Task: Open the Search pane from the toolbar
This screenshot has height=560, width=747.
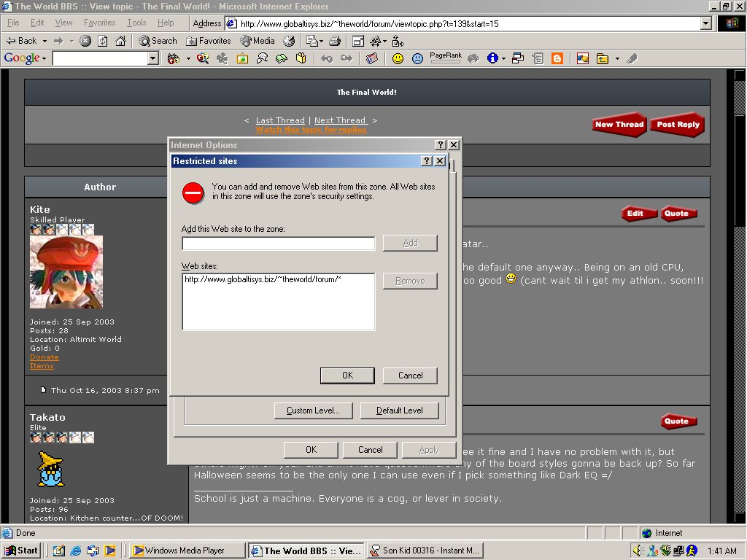Action: click(158, 41)
